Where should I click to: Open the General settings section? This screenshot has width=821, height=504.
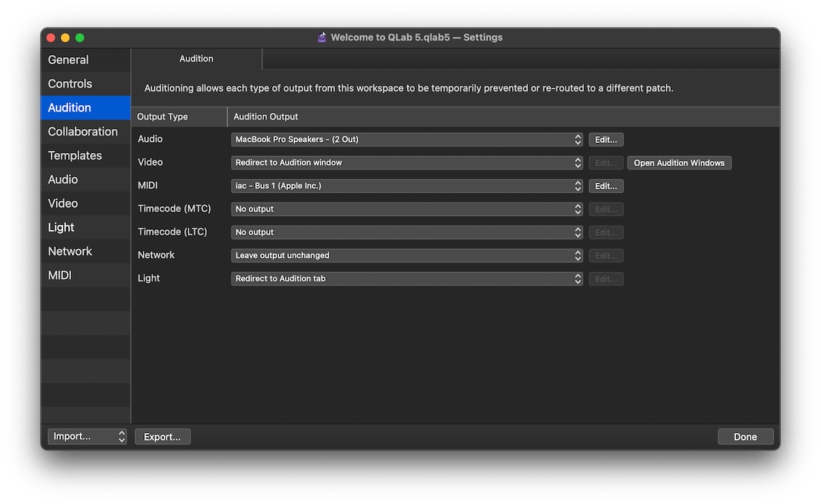pos(86,59)
